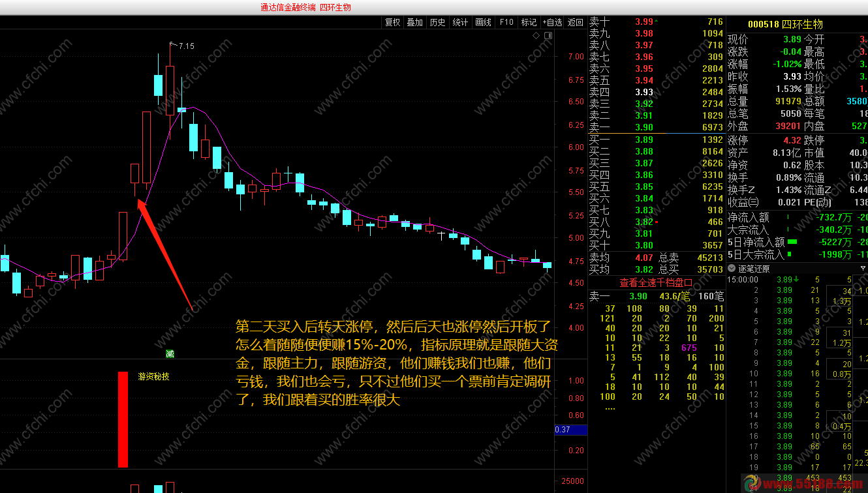Click the 7.00 price axis label

pyautogui.click(x=576, y=57)
